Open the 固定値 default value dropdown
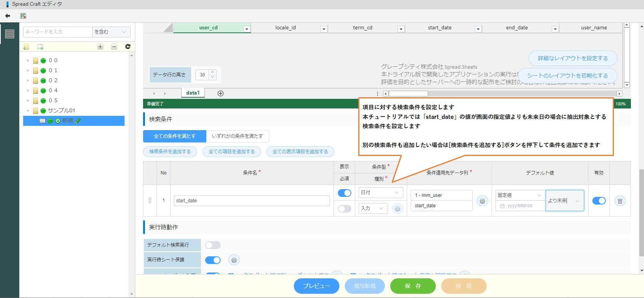The image size is (644, 298). click(x=519, y=195)
